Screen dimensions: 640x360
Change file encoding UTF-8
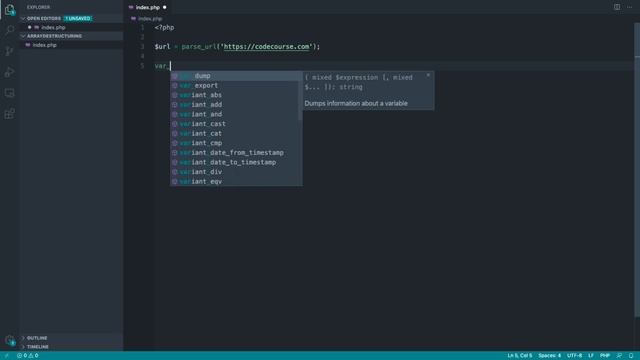(x=574, y=356)
